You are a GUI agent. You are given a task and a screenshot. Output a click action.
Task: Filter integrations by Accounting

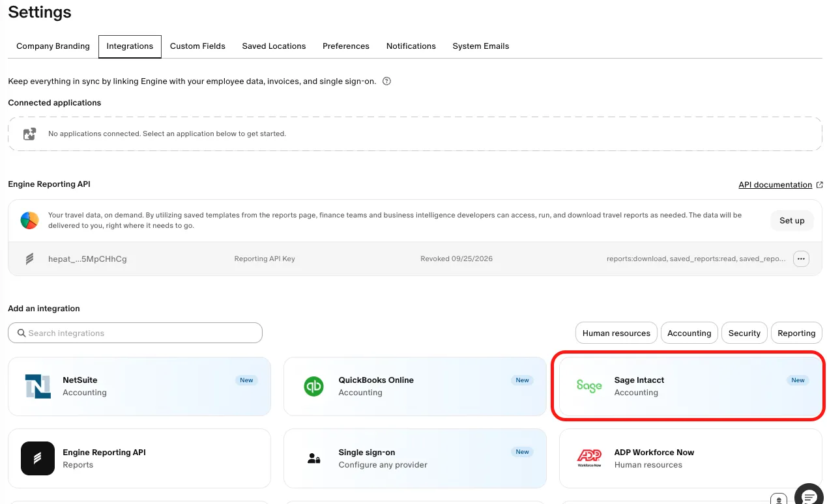pyautogui.click(x=689, y=333)
